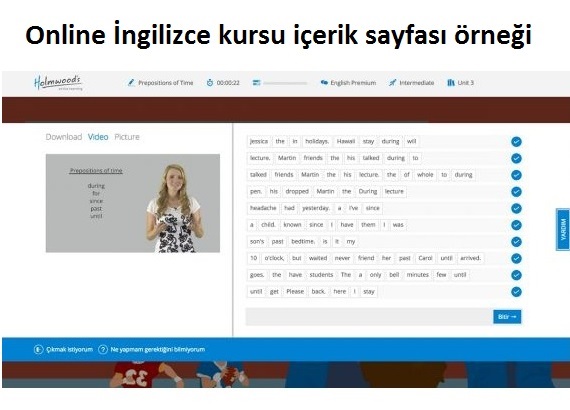Click the English Premium speech icon
570x410 pixels.
pos(324,83)
